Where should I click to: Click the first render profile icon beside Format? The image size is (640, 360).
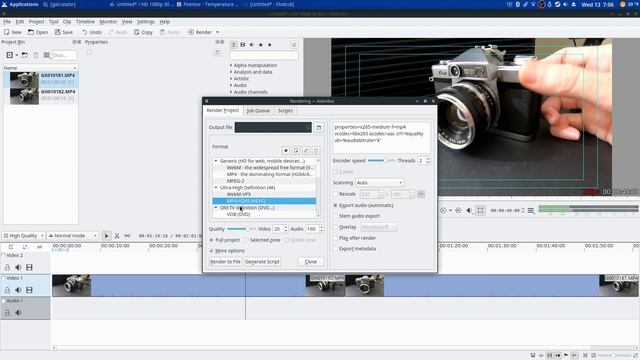[x=286, y=151]
